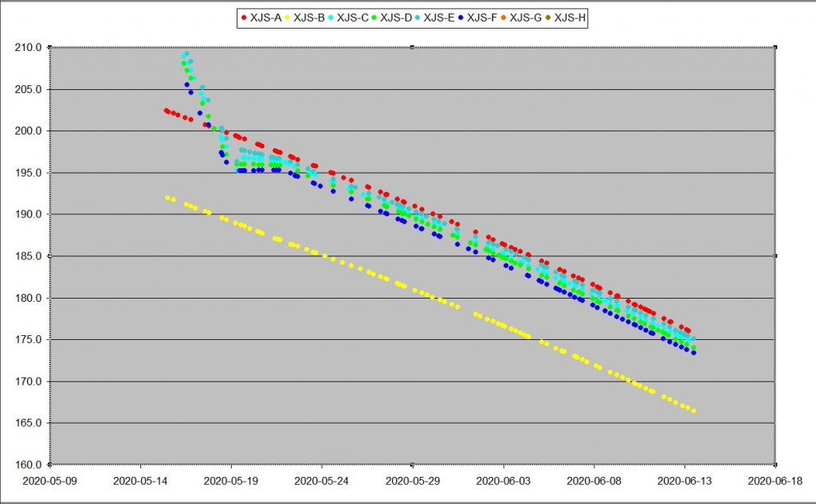Click the orange XJS-G legend marker
The image size is (816, 504).
[x=504, y=18]
